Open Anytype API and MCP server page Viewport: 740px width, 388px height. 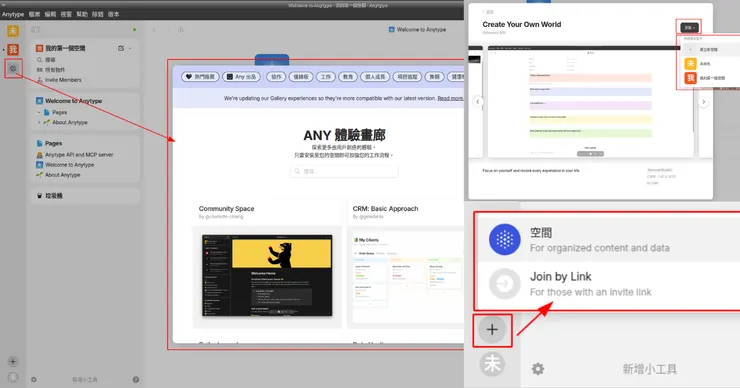[75, 155]
